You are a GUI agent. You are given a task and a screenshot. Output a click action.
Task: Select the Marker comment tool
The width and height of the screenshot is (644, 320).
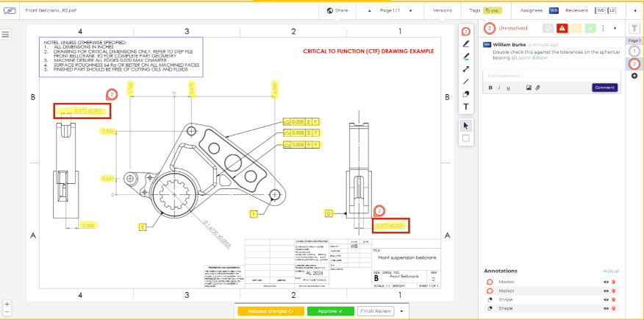[466, 32]
